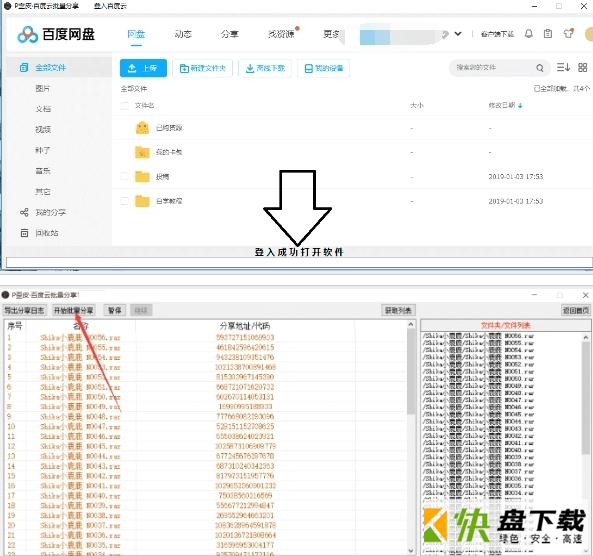Click the 文件夹/文件列表 panel header

pyautogui.click(x=506, y=325)
